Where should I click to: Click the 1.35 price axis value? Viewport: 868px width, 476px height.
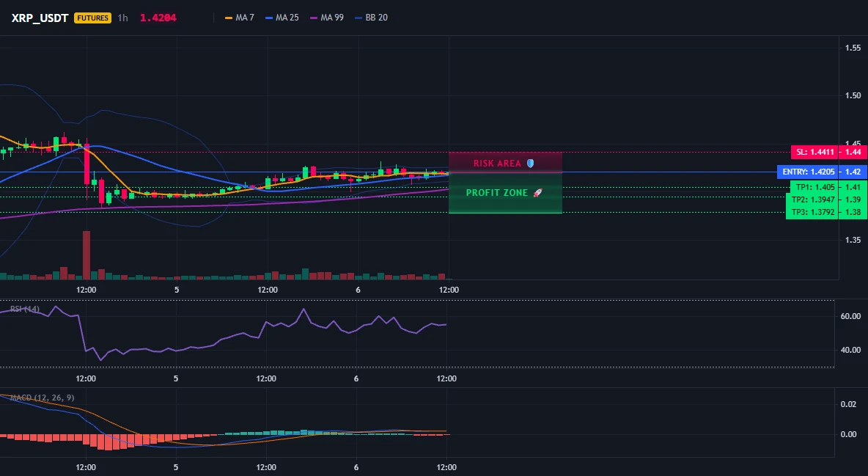point(853,240)
